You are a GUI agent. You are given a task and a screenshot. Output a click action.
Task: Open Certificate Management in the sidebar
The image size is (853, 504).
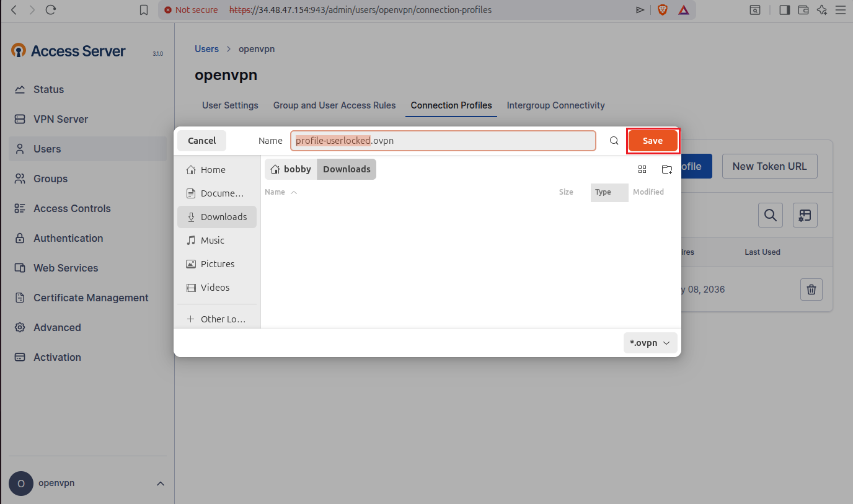point(87,298)
